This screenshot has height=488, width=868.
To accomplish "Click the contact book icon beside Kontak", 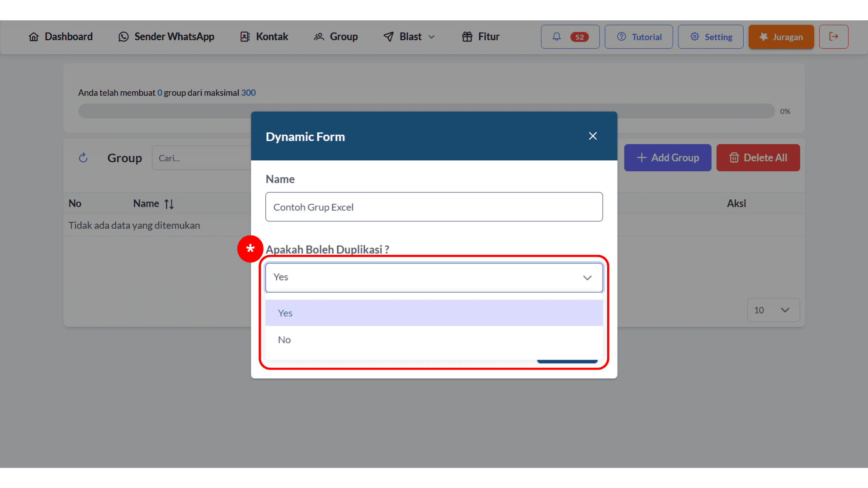I will (245, 37).
